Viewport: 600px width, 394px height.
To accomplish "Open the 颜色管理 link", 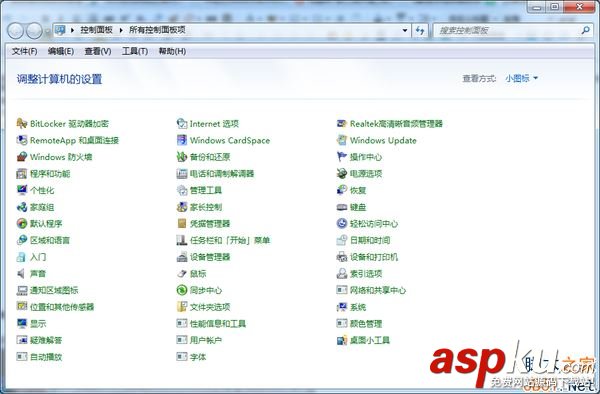I will [x=366, y=324].
